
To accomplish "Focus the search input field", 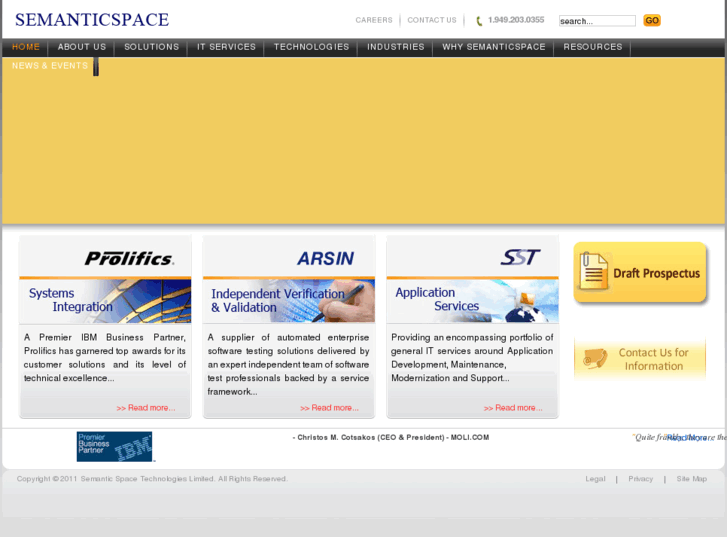I will 597,21.
